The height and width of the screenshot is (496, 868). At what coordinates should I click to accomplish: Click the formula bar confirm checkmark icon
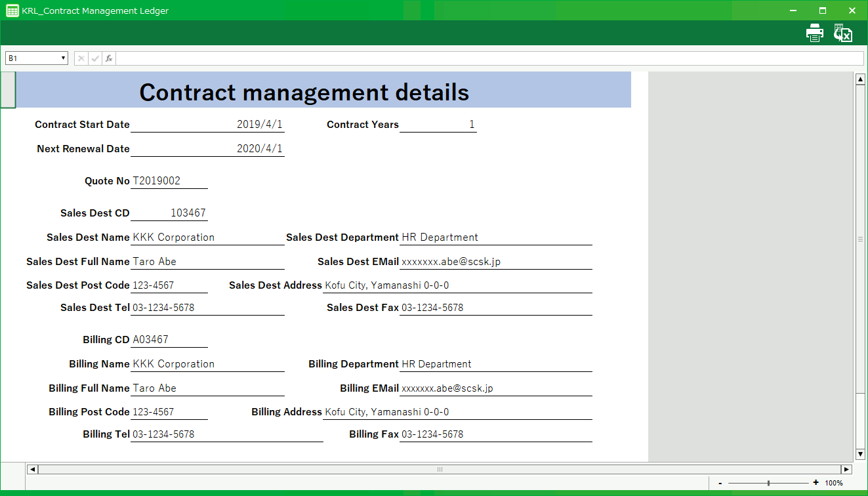[95, 58]
